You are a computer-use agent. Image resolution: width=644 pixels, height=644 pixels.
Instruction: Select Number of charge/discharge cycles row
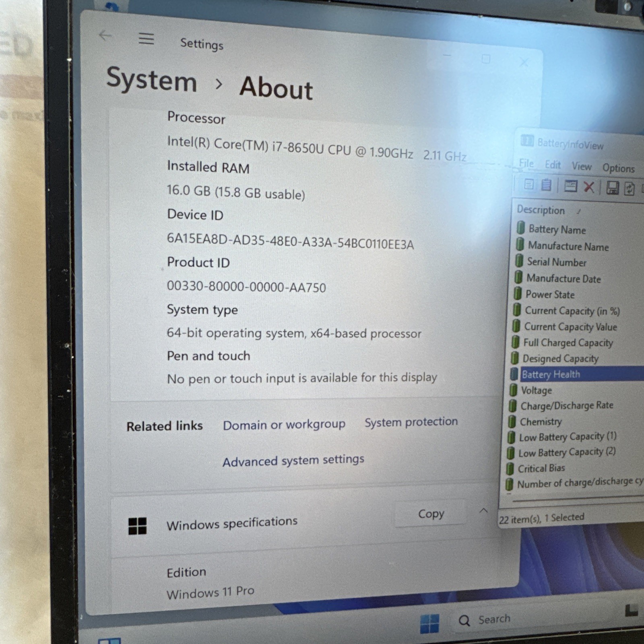(574, 483)
